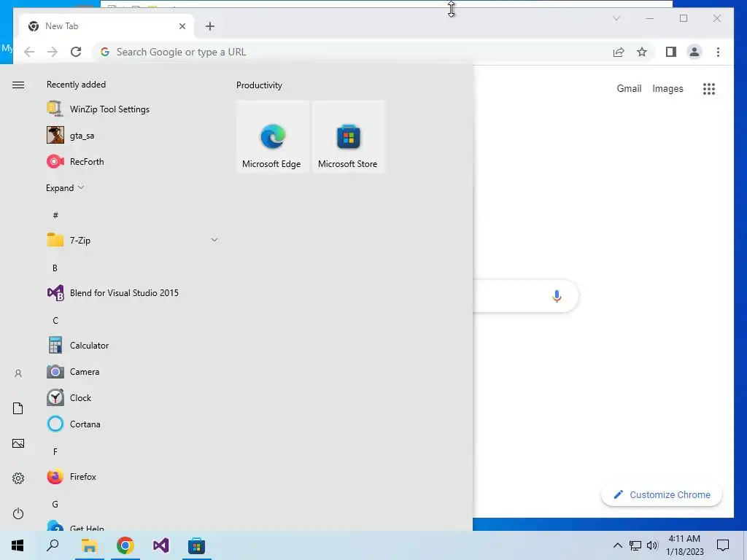This screenshot has height=560, width=747.
Task: Open Chrome side panel button
Action: tap(671, 52)
